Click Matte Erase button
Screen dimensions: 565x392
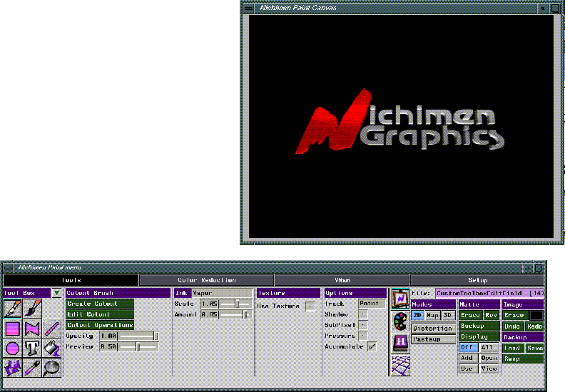tap(470, 315)
